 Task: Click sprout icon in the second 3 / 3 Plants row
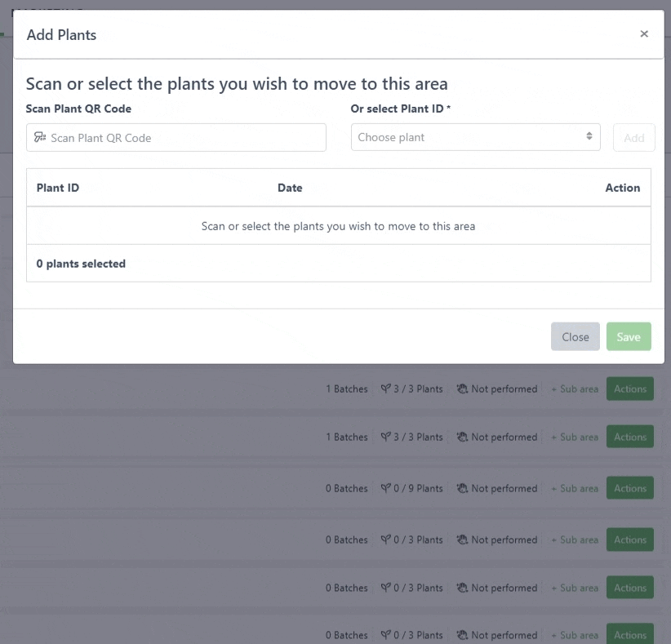point(385,437)
